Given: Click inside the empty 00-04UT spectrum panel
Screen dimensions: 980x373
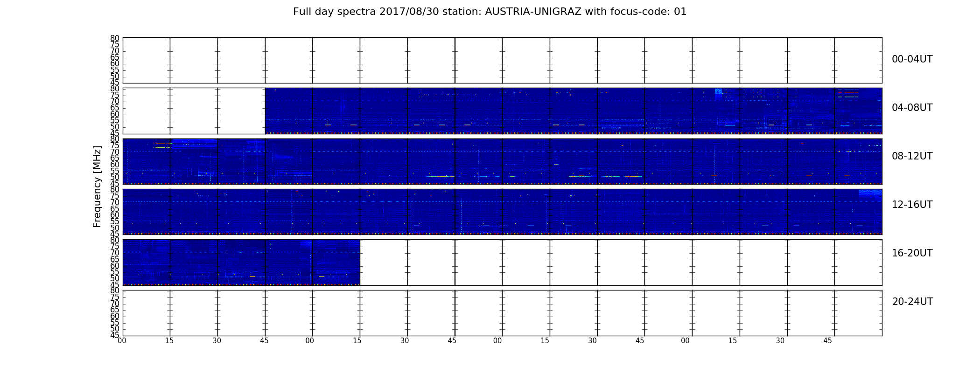Looking at the screenshot, I should [x=502, y=61].
